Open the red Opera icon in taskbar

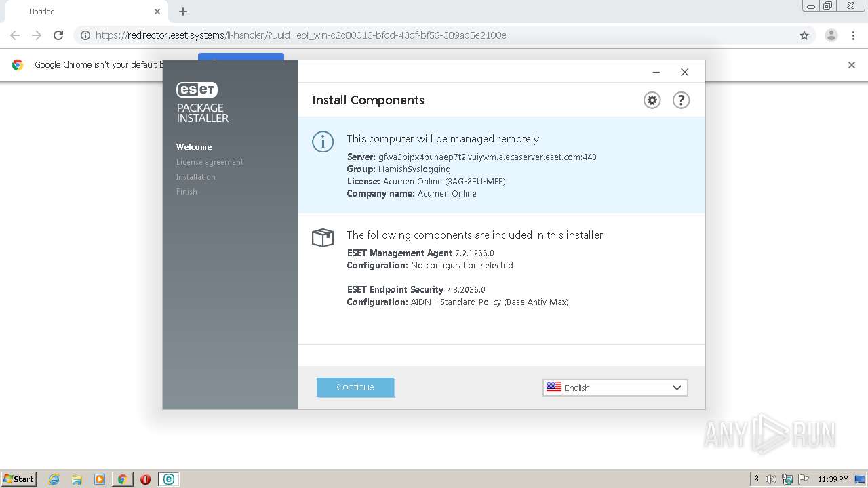coord(145,479)
